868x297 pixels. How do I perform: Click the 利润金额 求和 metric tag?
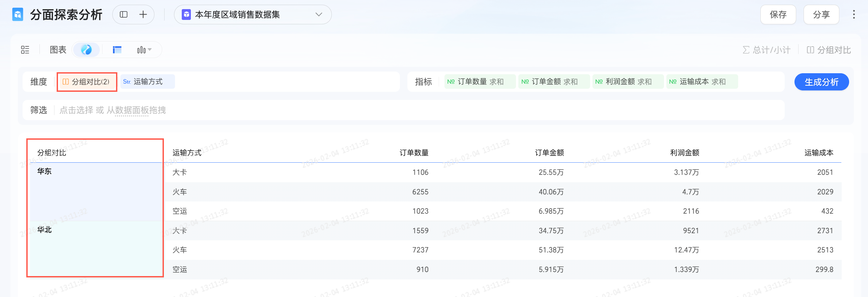[628, 82]
